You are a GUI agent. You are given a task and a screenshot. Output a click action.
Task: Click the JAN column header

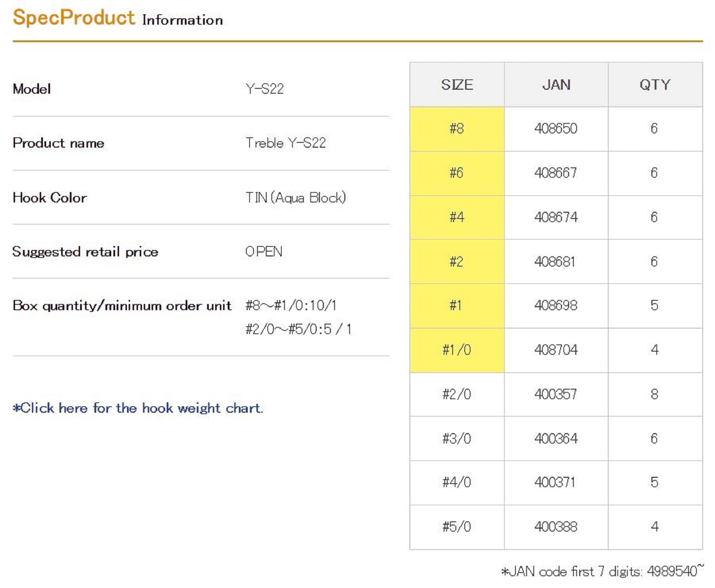tap(556, 85)
